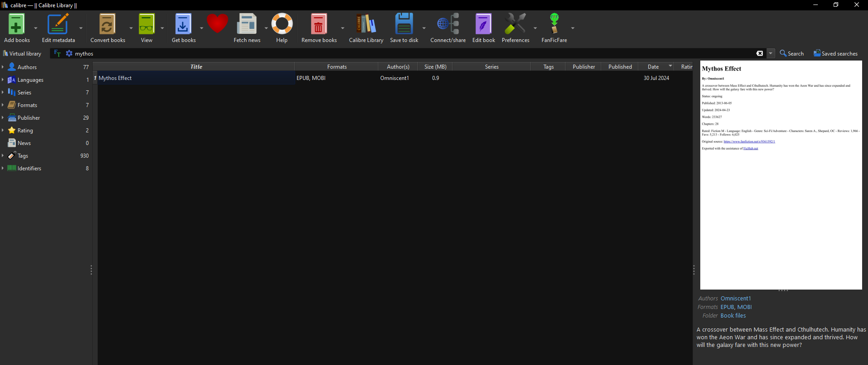868x365 pixels.
Task: Open Edit metadata tool
Action: [58, 24]
